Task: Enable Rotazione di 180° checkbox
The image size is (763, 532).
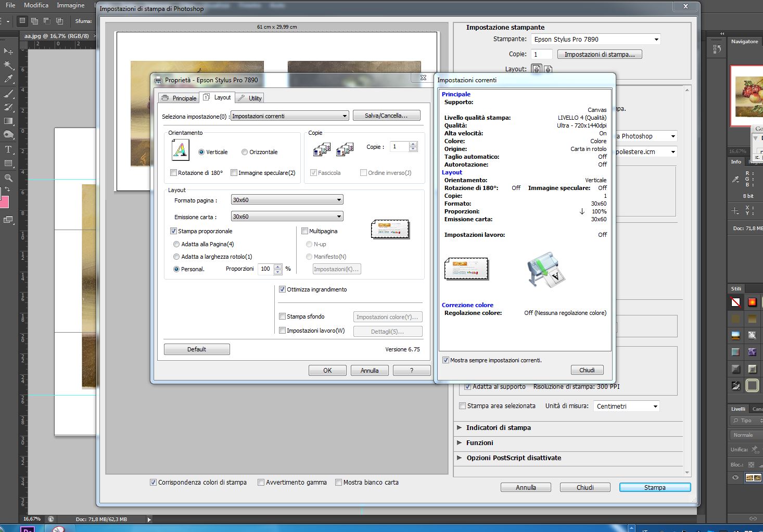Action: point(174,173)
